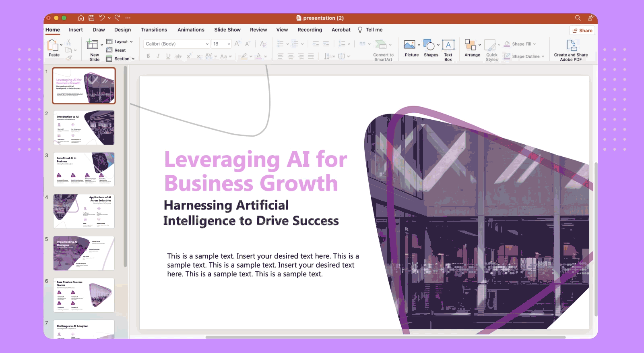Click the Home icon in title bar
Viewport: 644px width, 353px height.
coord(81,18)
